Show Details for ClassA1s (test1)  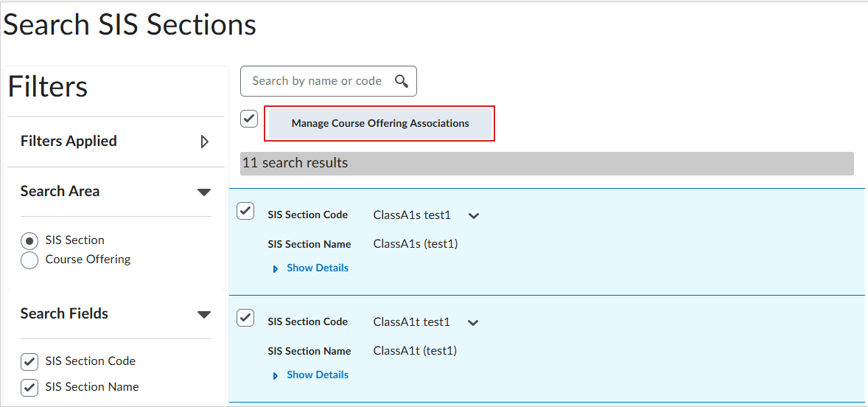(318, 268)
